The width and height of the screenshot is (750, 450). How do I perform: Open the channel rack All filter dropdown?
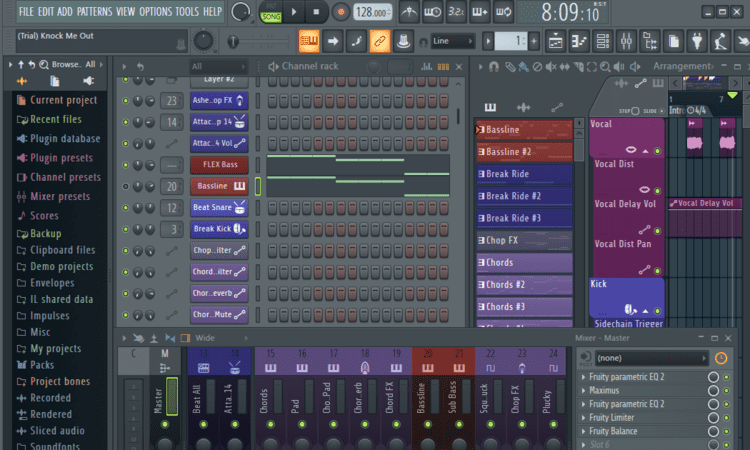tap(218, 66)
